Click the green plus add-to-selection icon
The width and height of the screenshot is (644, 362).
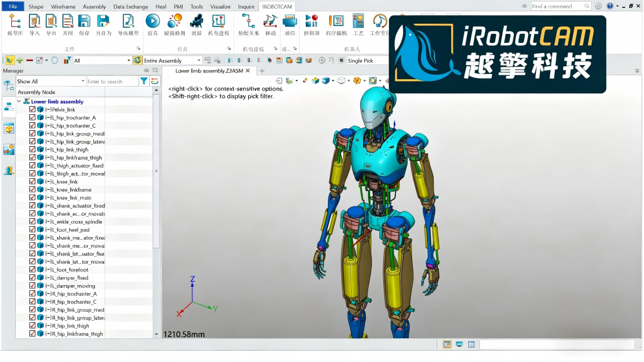pos(20,61)
